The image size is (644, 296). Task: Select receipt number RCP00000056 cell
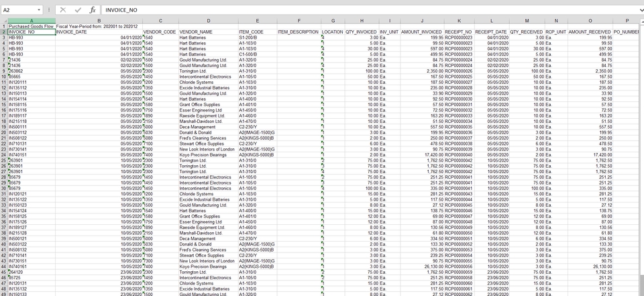coord(459,266)
